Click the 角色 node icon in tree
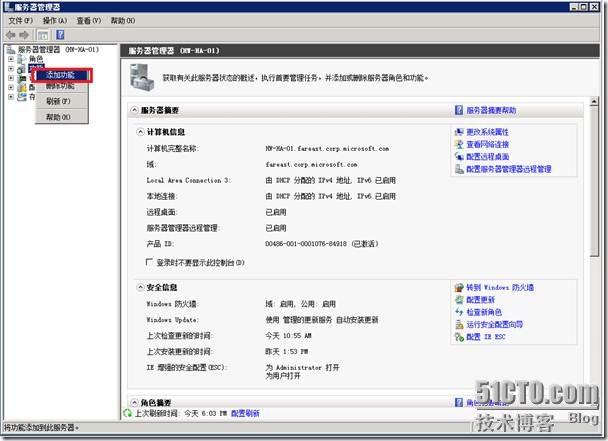608x441 pixels. 22,59
